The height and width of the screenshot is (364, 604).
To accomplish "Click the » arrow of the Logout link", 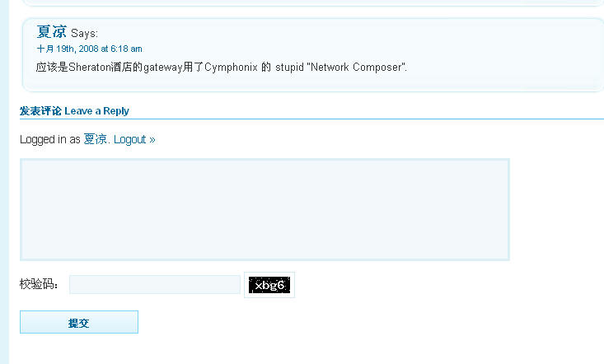I will (x=152, y=140).
